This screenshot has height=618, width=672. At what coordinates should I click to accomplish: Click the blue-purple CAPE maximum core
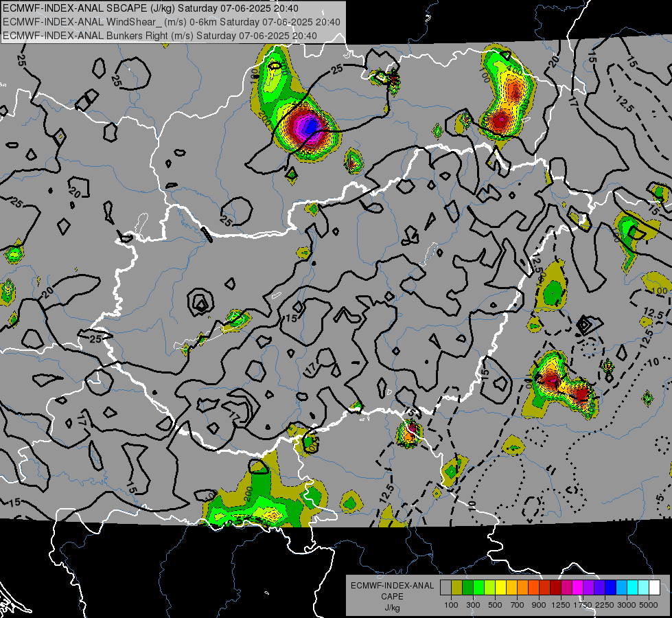click(311, 126)
